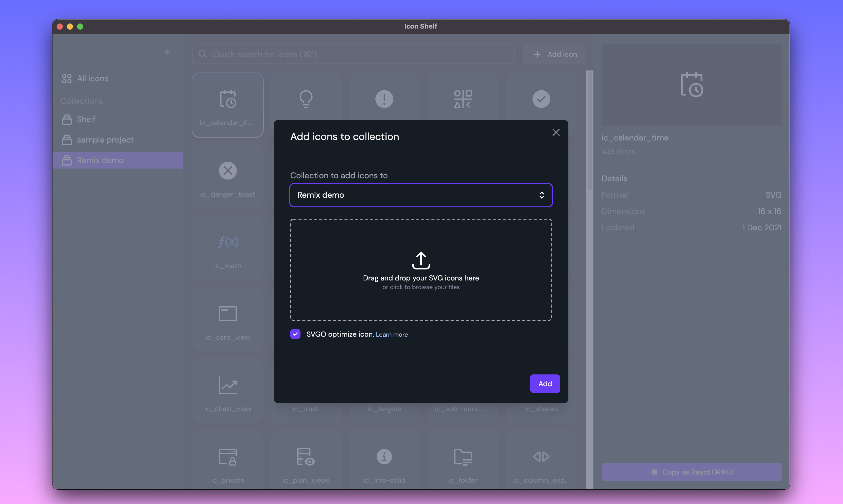
Task: Click the search magnifier icon
Action: click(203, 54)
